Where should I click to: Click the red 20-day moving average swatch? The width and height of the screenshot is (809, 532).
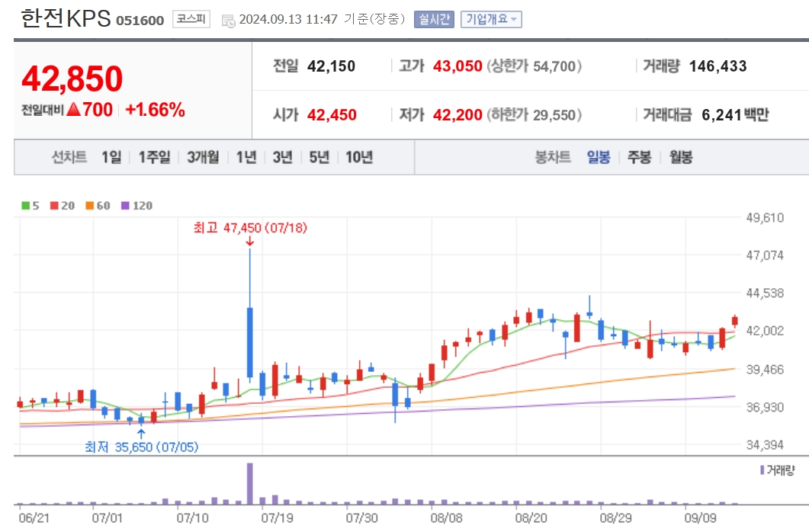(x=54, y=206)
